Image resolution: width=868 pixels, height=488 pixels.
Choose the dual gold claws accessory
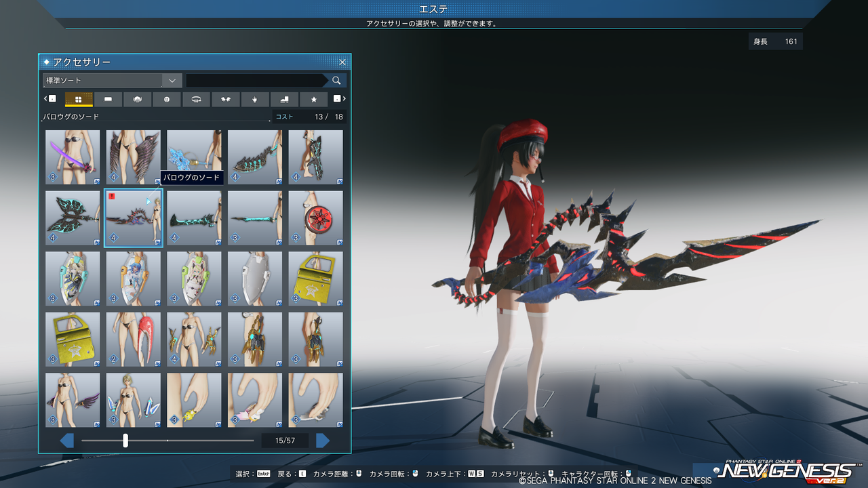point(194,340)
